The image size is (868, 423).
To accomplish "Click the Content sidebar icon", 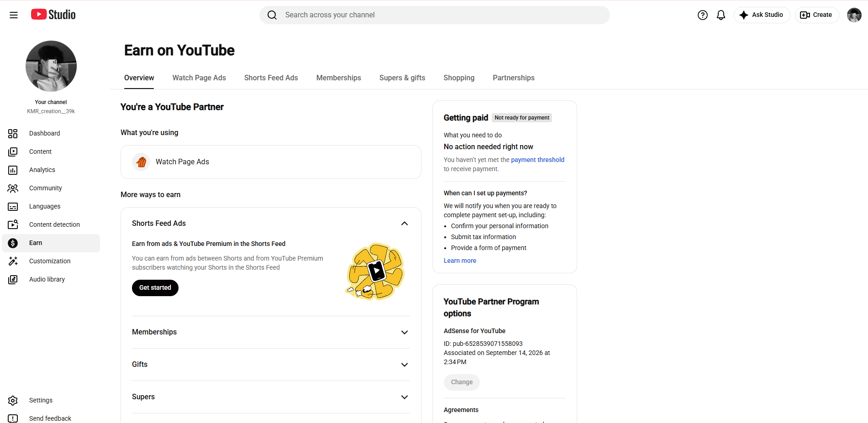I will (13, 151).
